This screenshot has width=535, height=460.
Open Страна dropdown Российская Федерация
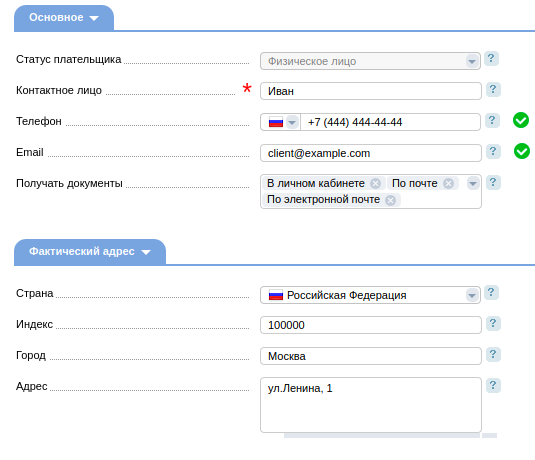click(371, 295)
